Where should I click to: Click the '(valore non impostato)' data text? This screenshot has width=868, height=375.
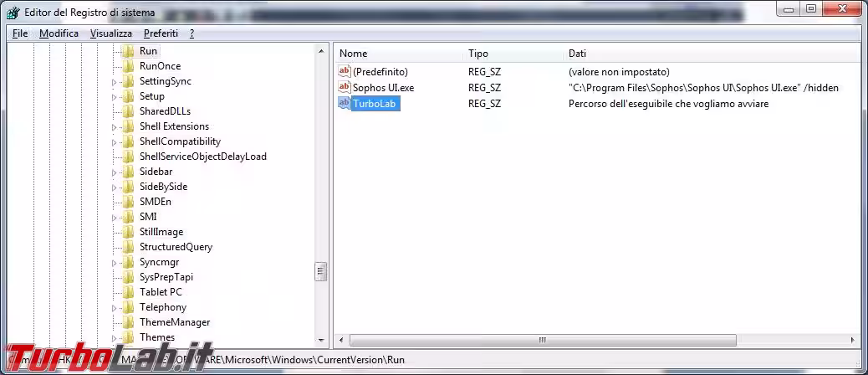(x=619, y=71)
